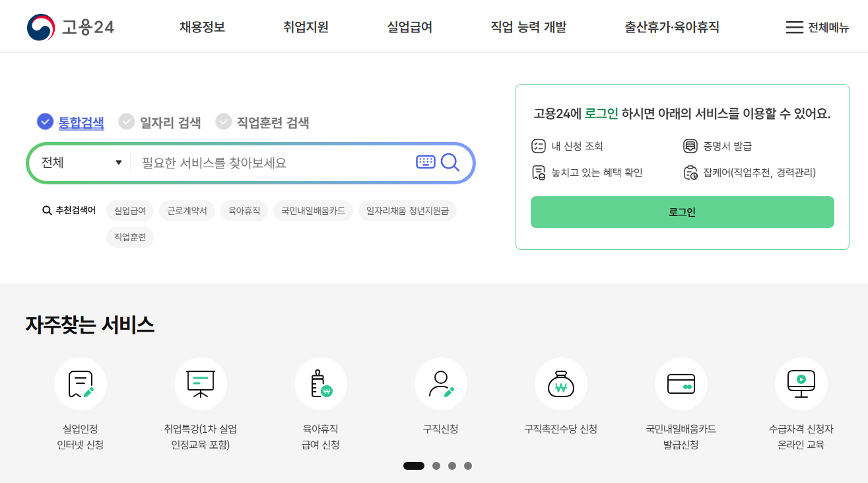Open 취업특강 presentation board icon
This screenshot has height=483, width=868.
pos(201,384)
